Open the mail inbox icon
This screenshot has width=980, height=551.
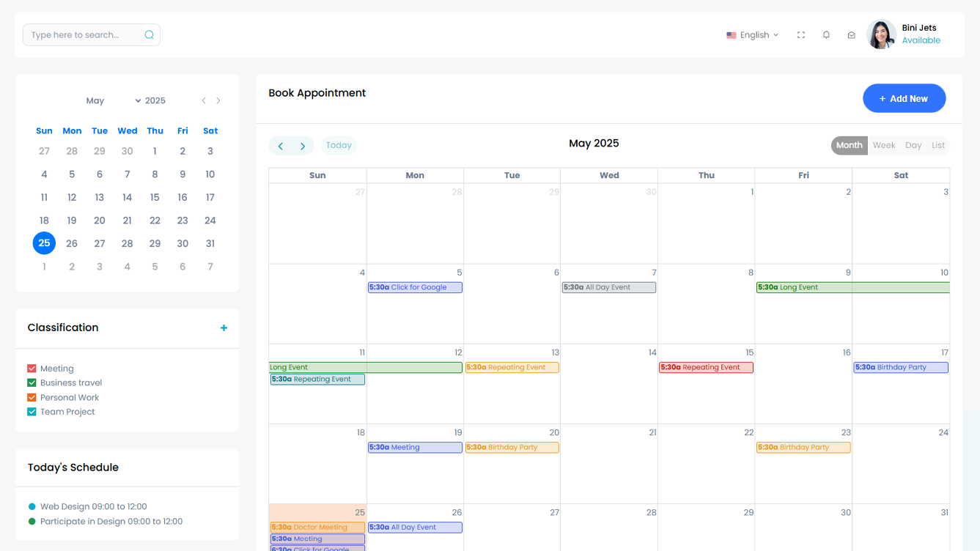(x=851, y=34)
